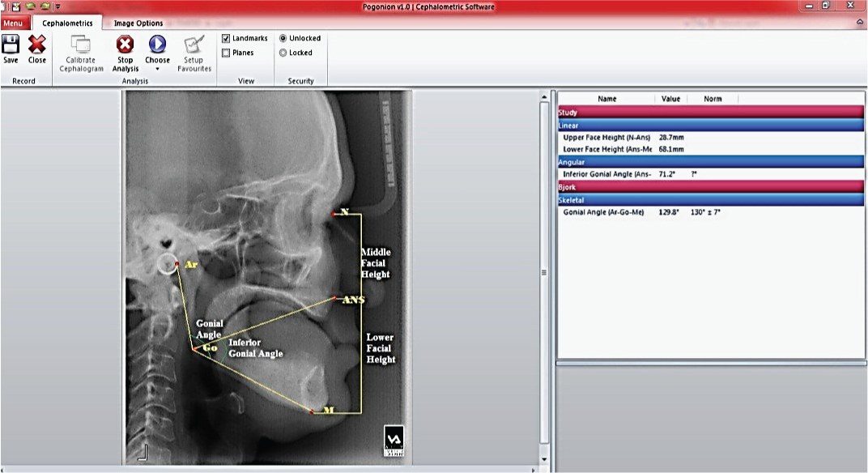Viewport: 868px width, 473px height.
Task: Select the Gonion (Go) landmark point
Action: tap(194, 349)
